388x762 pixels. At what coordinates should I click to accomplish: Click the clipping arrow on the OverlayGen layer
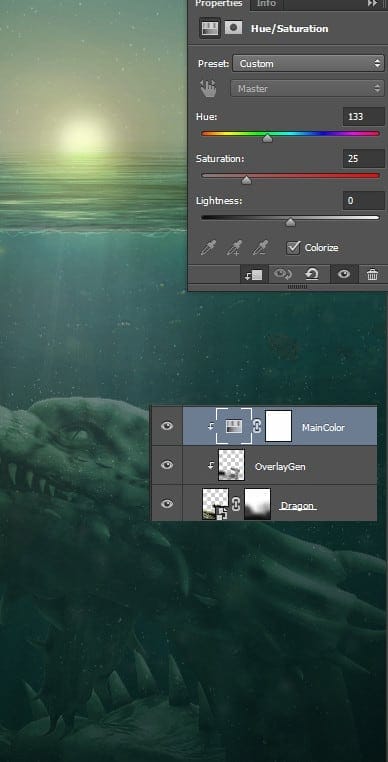(x=211, y=466)
